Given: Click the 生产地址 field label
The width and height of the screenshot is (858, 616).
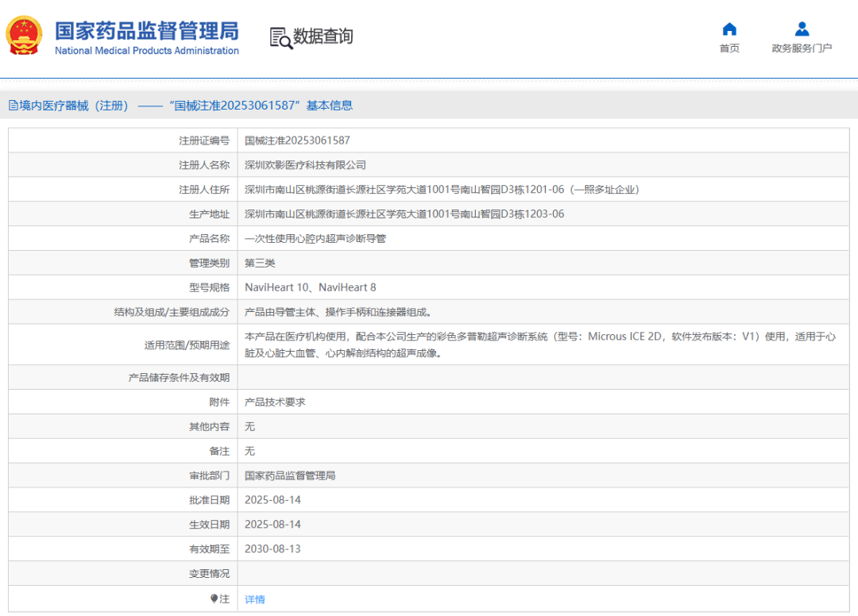Looking at the screenshot, I should 210,214.
